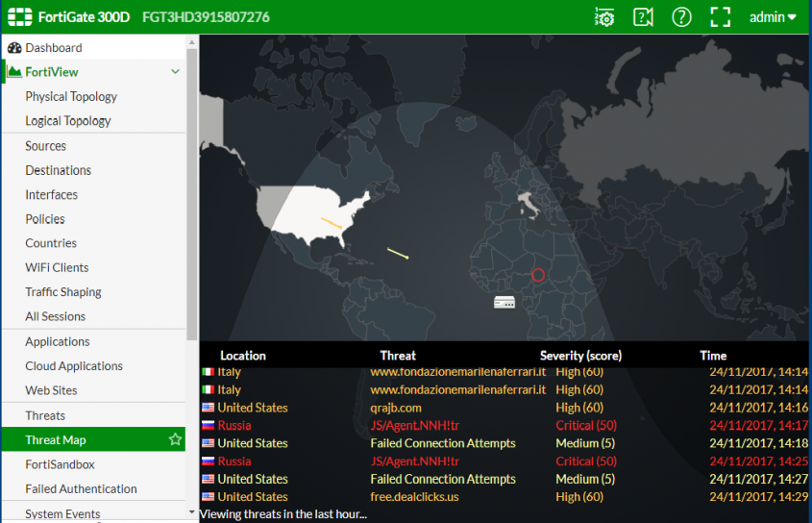The width and height of the screenshot is (812, 523).
Task: Click US flag beside free.dealclicks.us
Action: click(x=209, y=497)
